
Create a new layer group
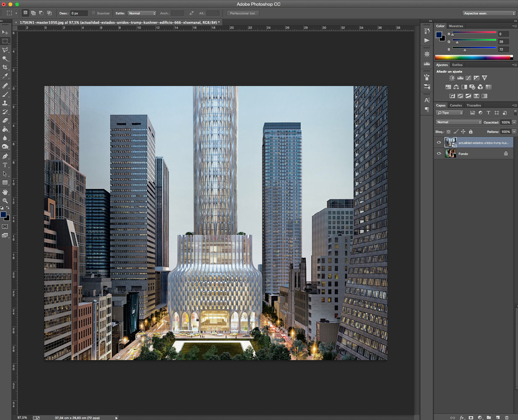[x=489, y=417]
